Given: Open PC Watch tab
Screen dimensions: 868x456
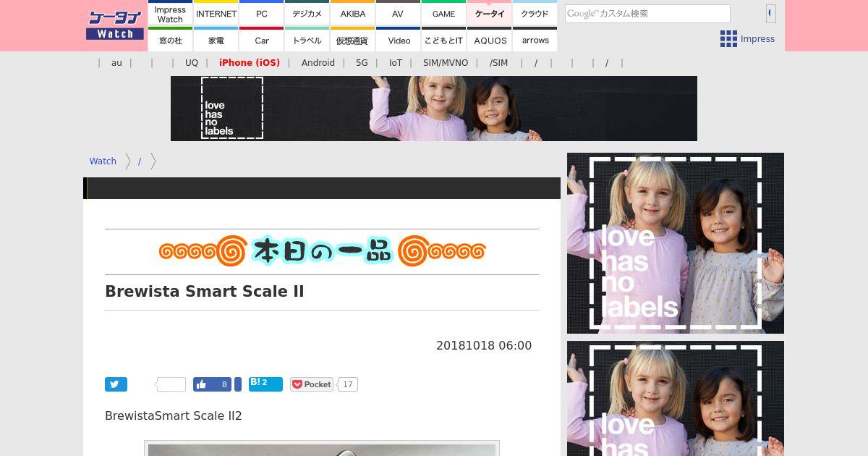Looking at the screenshot, I should coord(262,14).
